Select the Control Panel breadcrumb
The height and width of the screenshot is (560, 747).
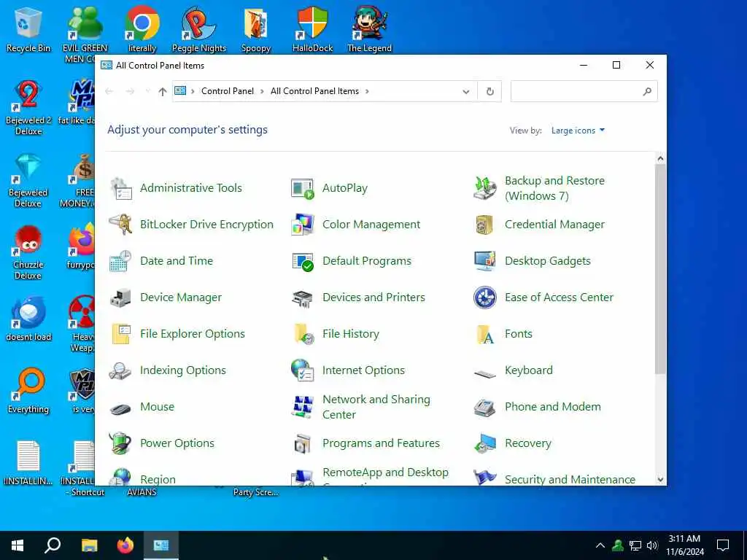[228, 91]
